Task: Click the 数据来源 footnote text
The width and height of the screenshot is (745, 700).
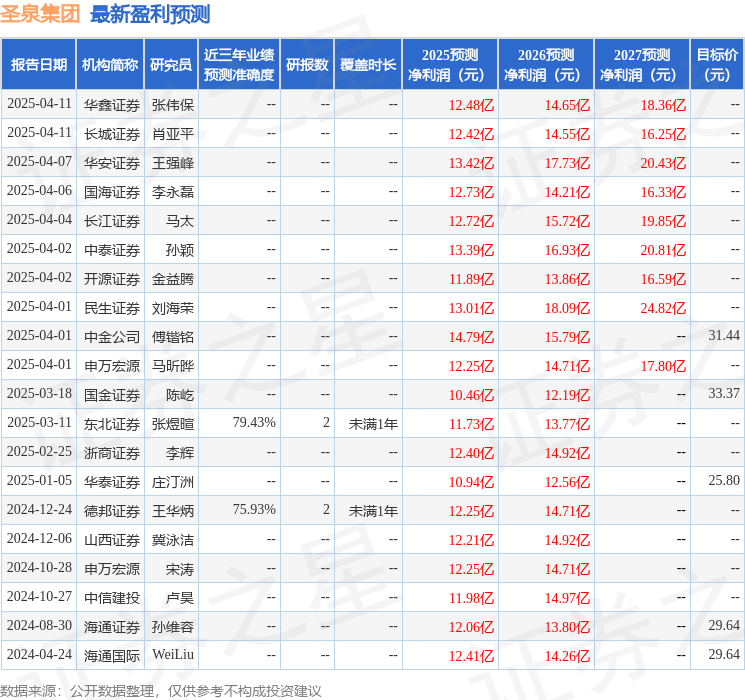Action: pos(161,690)
